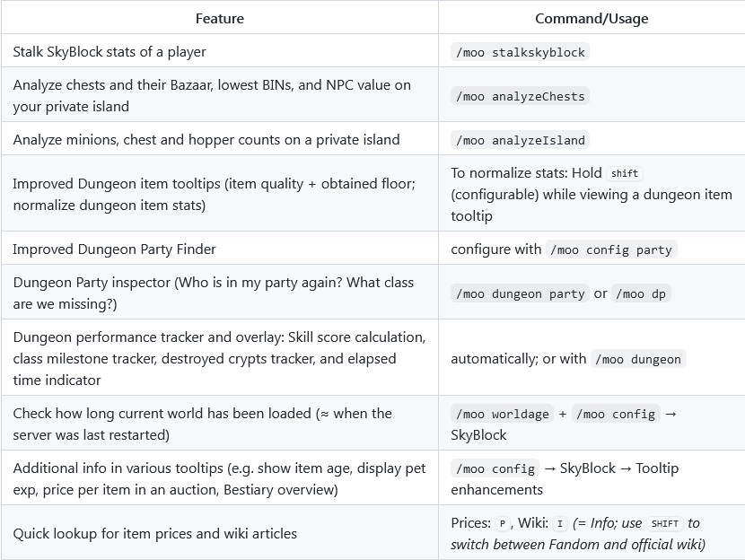Click the shift key badge

625,173
